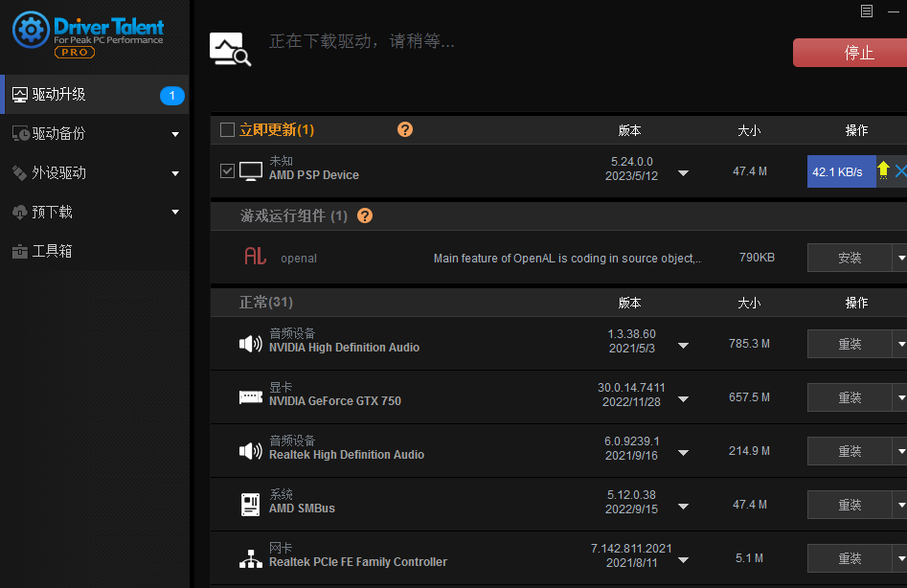
Task: Click the version 30.0.14.7411 value
Action: pyautogui.click(x=631, y=388)
